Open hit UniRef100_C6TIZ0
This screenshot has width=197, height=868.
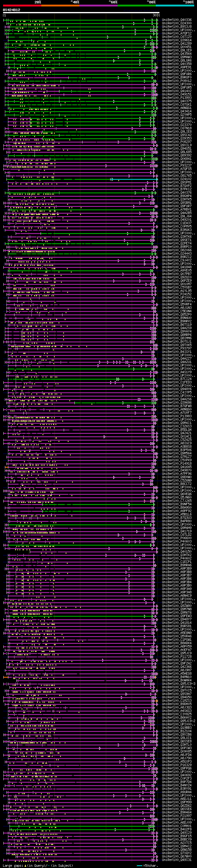tap(177, 37)
